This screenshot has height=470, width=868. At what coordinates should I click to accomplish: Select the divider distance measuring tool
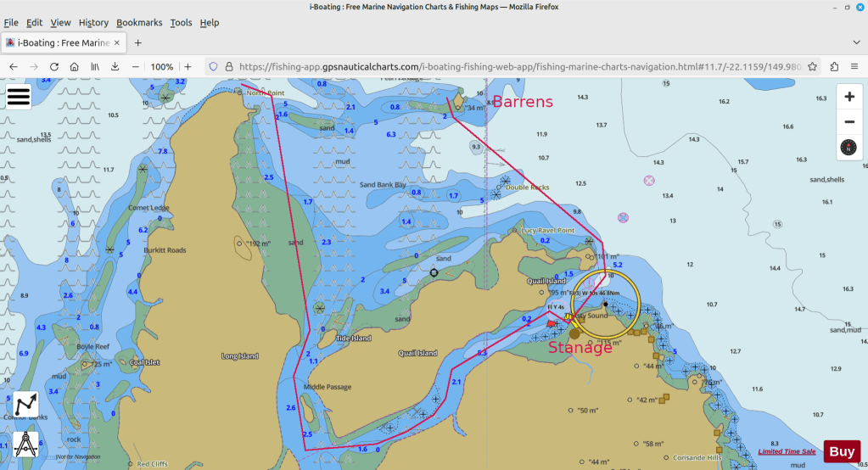[x=26, y=444]
